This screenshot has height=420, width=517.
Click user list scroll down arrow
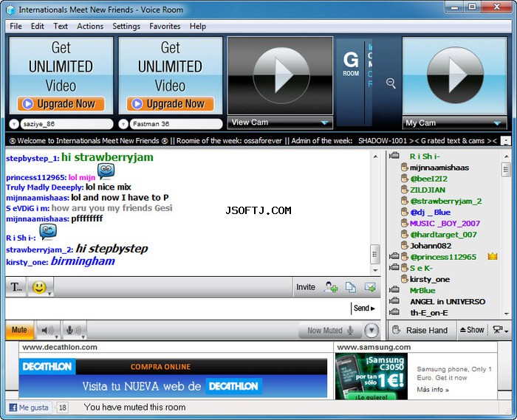pos(507,314)
